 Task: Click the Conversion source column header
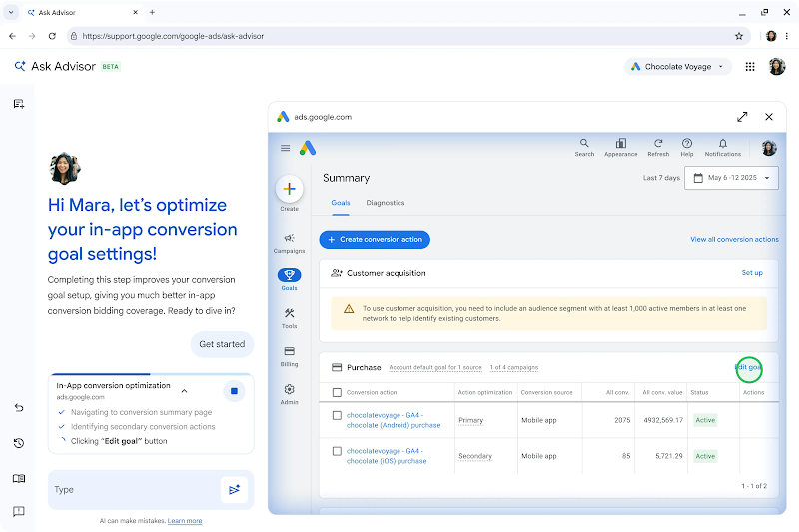click(x=546, y=392)
